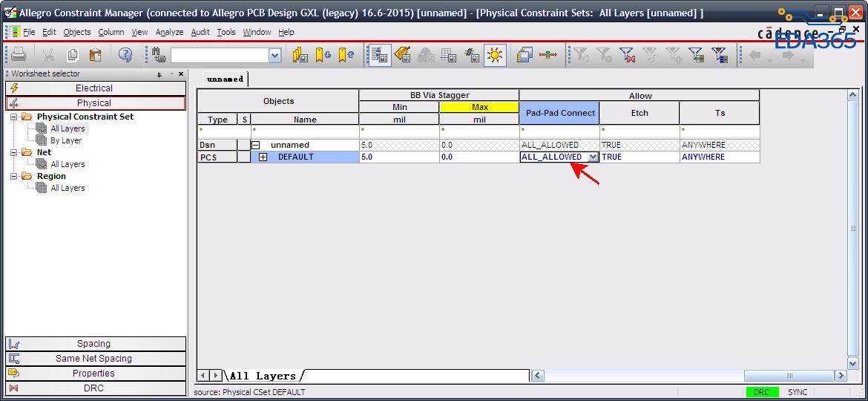Click the yellow bookmark list icon
Image resolution: width=868 pixels, height=401 pixels.
pyautogui.click(x=300, y=55)
